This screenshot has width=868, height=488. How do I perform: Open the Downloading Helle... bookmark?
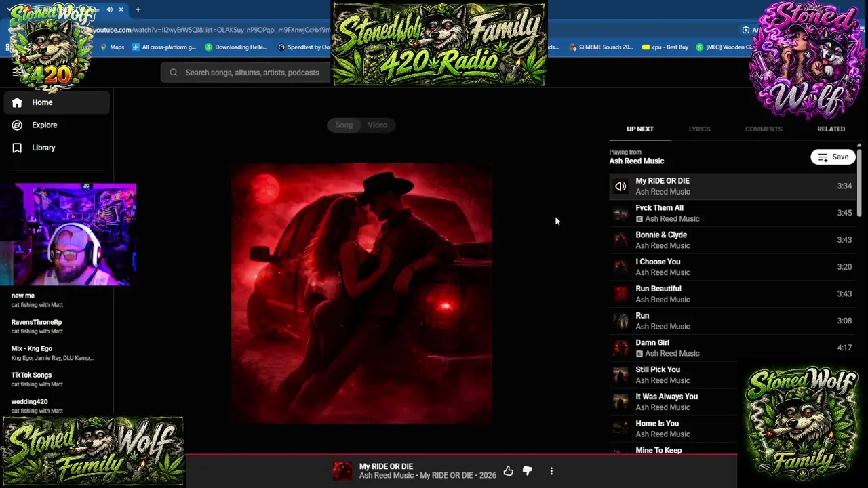coord(236,47)
